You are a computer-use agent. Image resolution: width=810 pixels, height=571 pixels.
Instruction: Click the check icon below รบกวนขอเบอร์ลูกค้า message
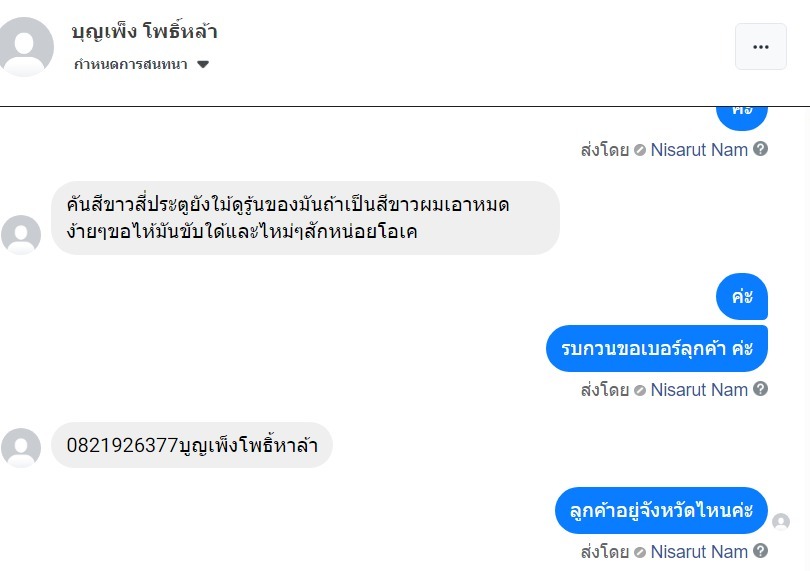coord(640,390)
